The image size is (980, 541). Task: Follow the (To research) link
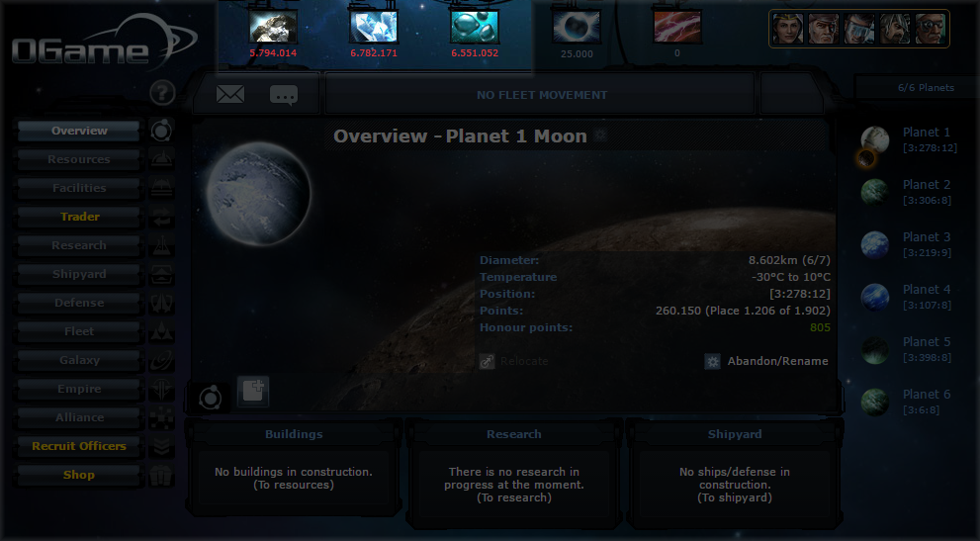(x=514, y=497)
